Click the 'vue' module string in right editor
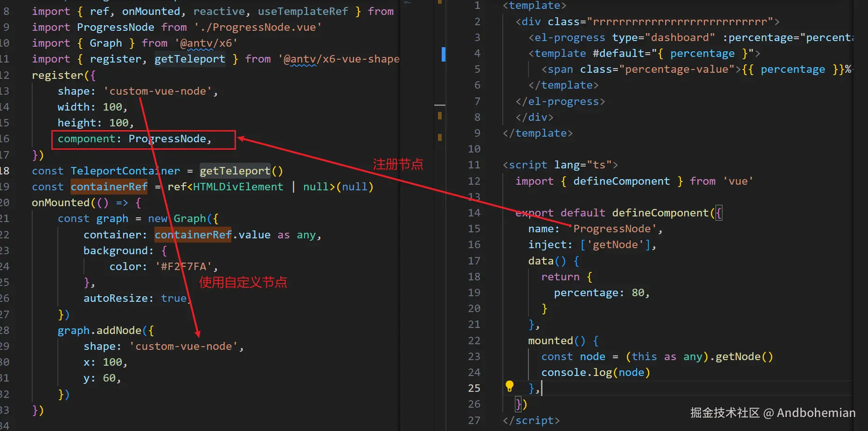This screenshot has width=868, height=431. [738, 181]
